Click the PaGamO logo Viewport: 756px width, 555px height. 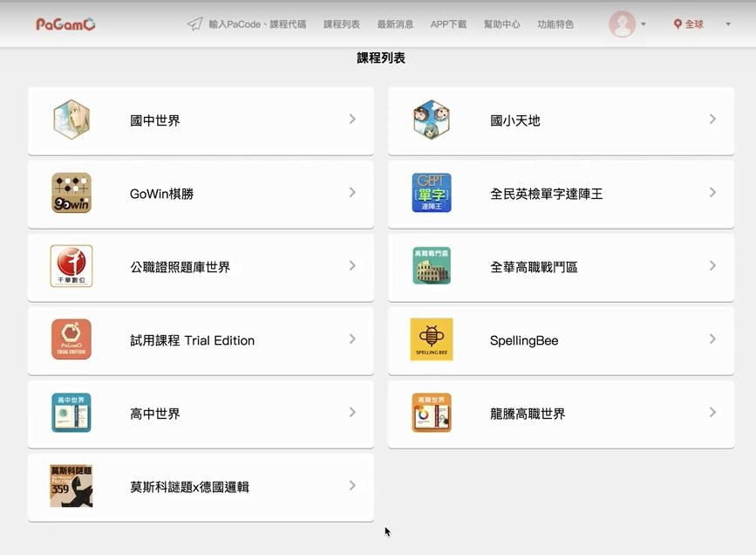tap(65, 24)
